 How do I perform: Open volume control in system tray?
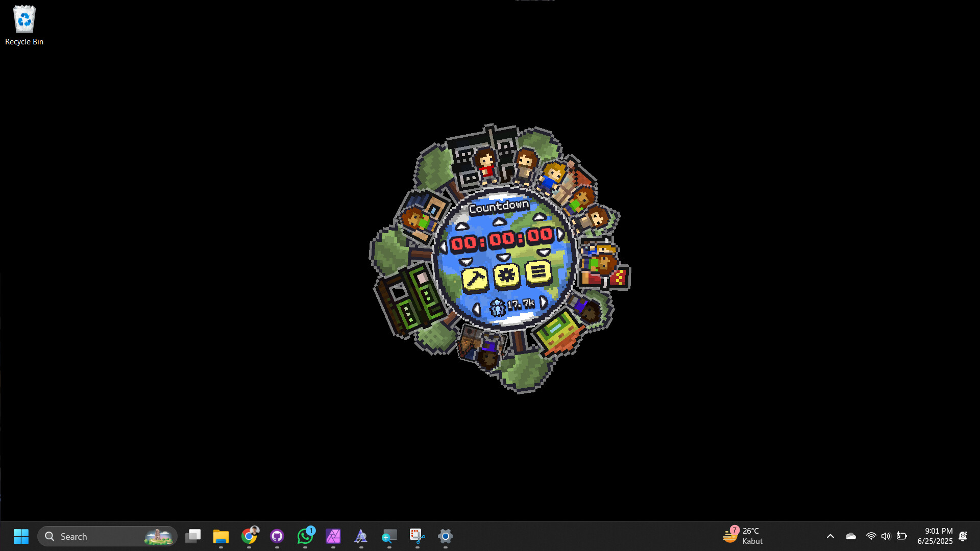point(886,536)
